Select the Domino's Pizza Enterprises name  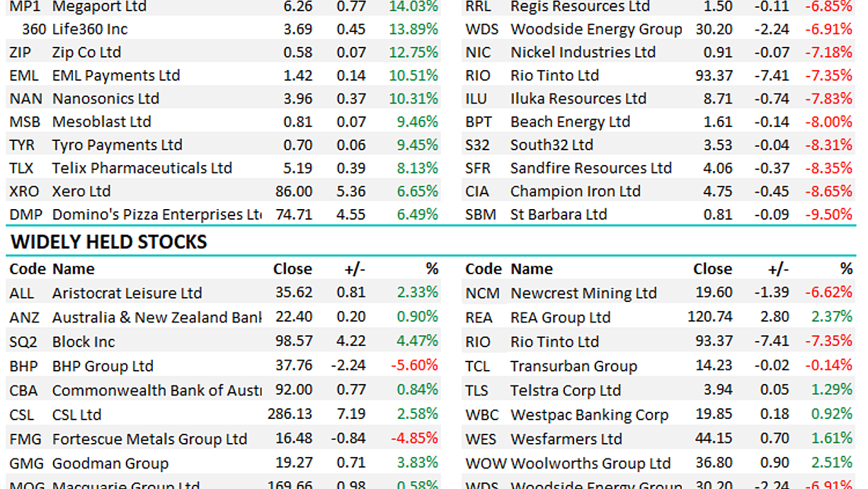156,215
